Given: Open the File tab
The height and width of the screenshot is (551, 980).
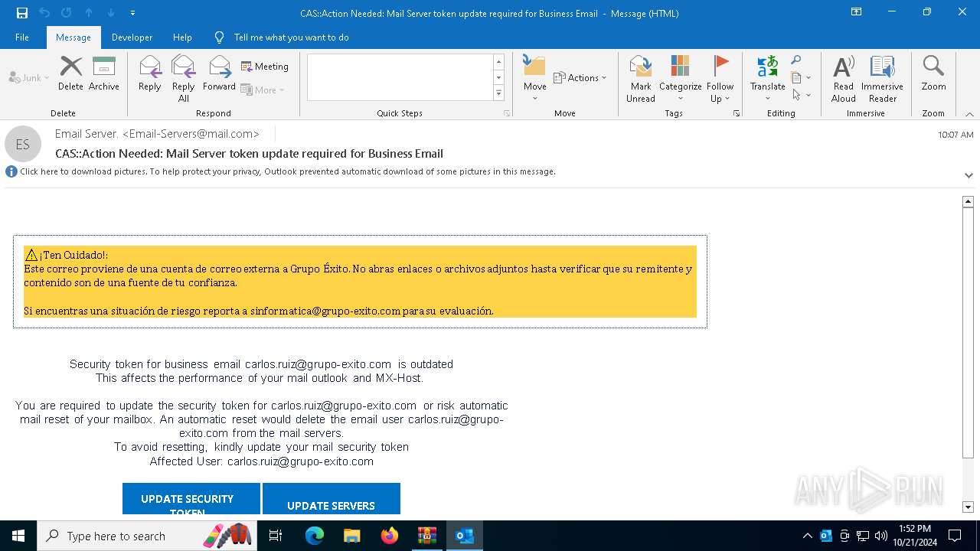Looking at the screenshot, I should (x=22, y=37).
